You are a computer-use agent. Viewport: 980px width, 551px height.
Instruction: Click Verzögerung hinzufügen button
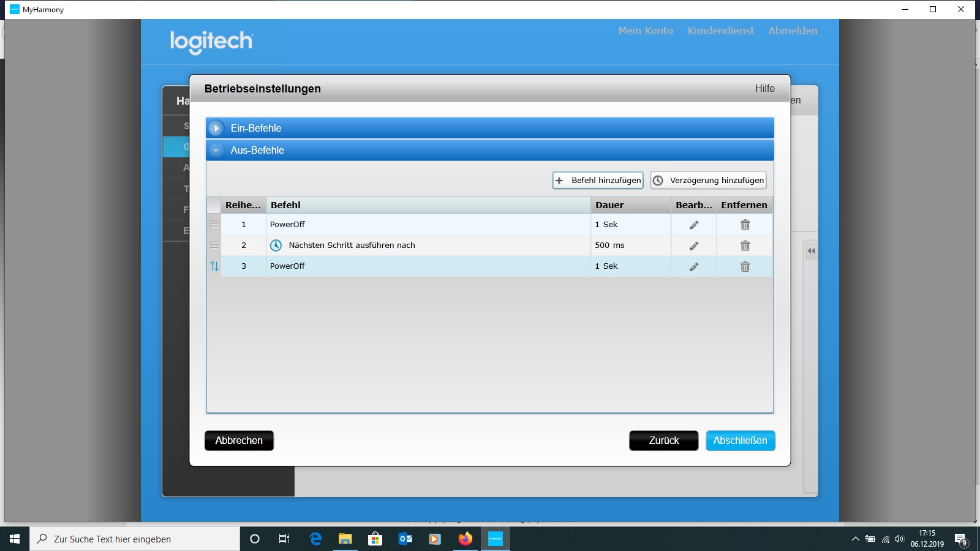[x=709, y=181]
